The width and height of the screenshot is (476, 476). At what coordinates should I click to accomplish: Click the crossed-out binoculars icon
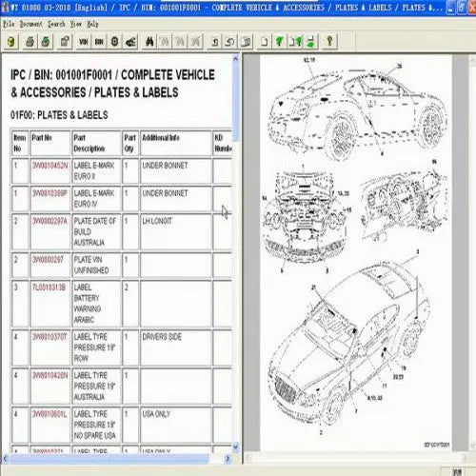point(196,42)
